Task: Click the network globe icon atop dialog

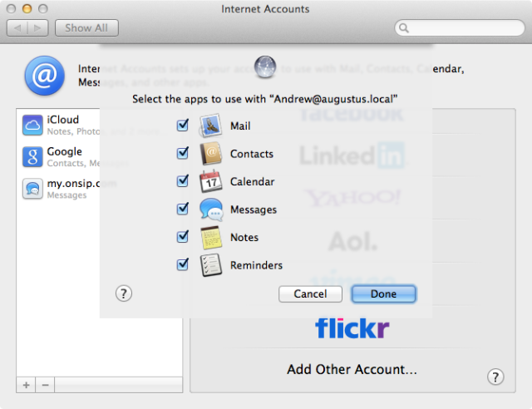Action: point(265,67)
